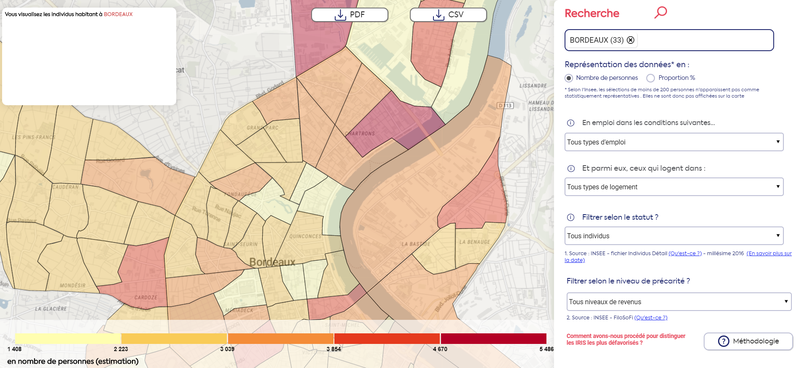Open info icon beside 'En emploi dans les conditions'

(x=570, y=123)
